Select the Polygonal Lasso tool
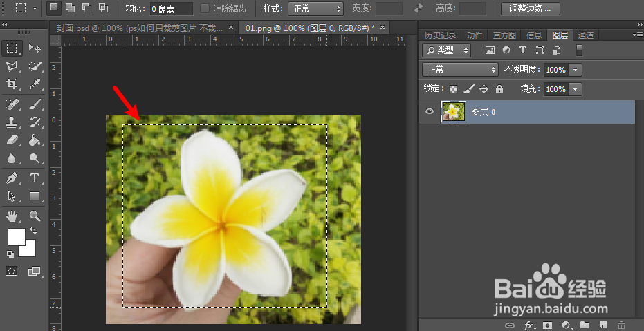 point(12,66)
